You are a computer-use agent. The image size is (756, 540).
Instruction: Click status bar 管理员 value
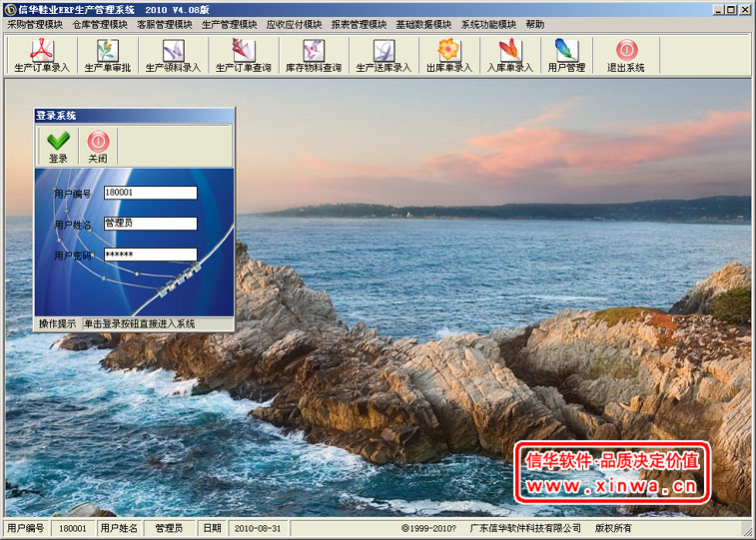[x=169, y=528]
